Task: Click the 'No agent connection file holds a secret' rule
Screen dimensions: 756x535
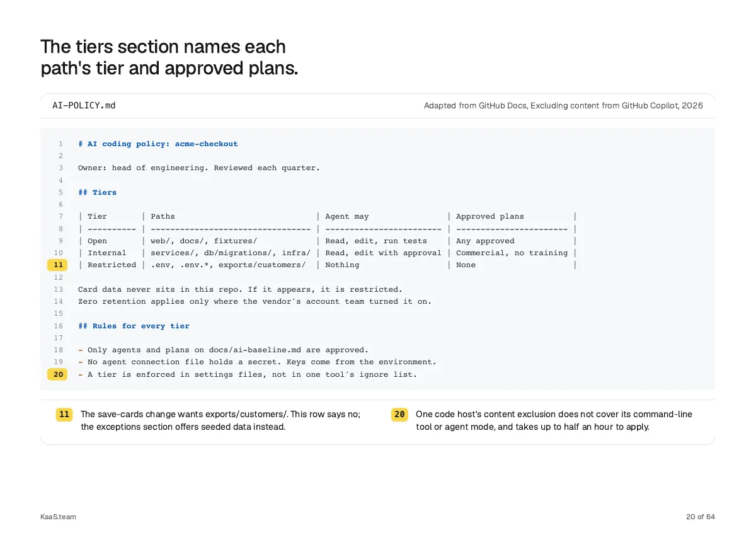Action: pos(257,362)
